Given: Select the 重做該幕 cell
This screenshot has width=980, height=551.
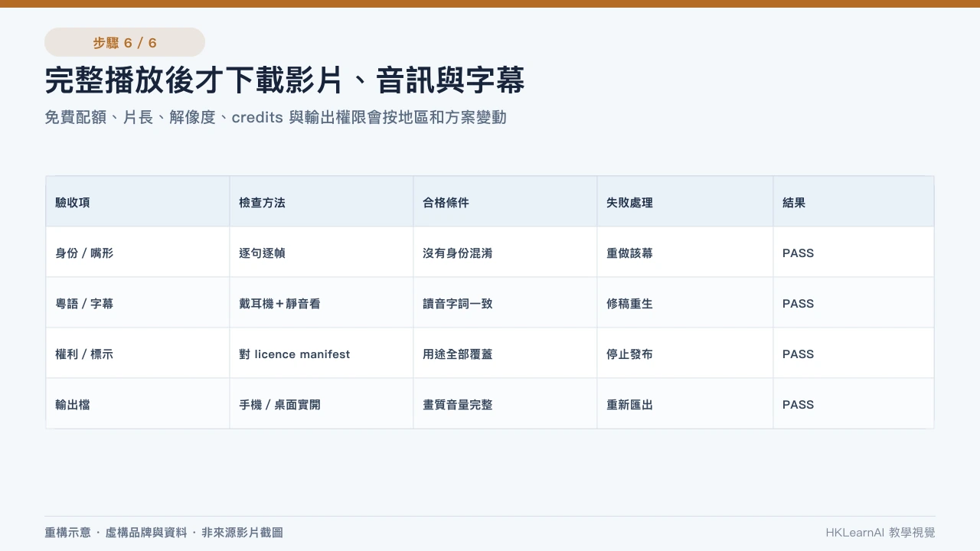Looking at the screenshot, I should pos(685,253).
